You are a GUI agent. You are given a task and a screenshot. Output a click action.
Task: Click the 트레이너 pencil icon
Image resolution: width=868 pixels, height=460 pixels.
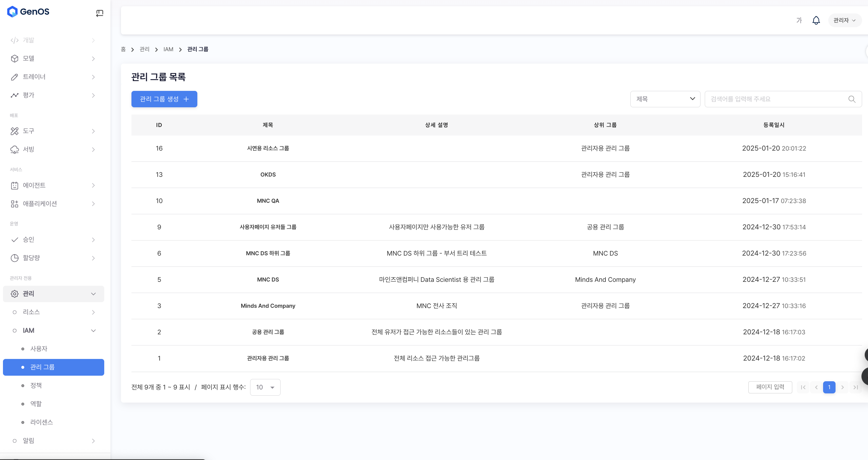pyautogui.click(x=14, y=77)
